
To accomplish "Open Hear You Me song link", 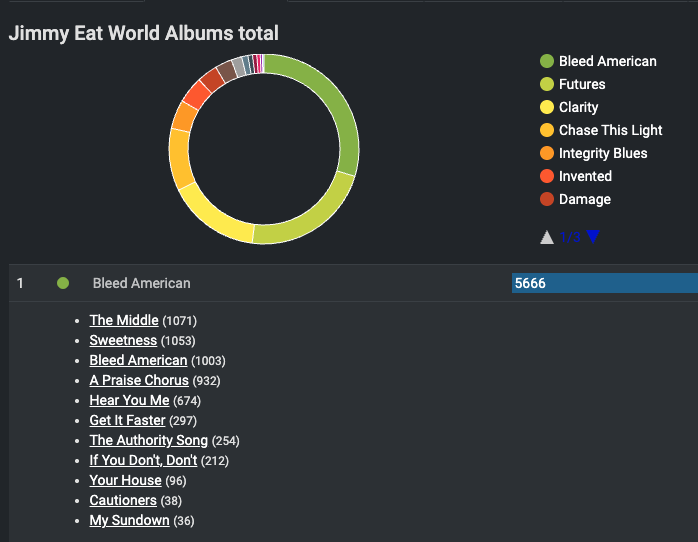I will tap(129, 400).
